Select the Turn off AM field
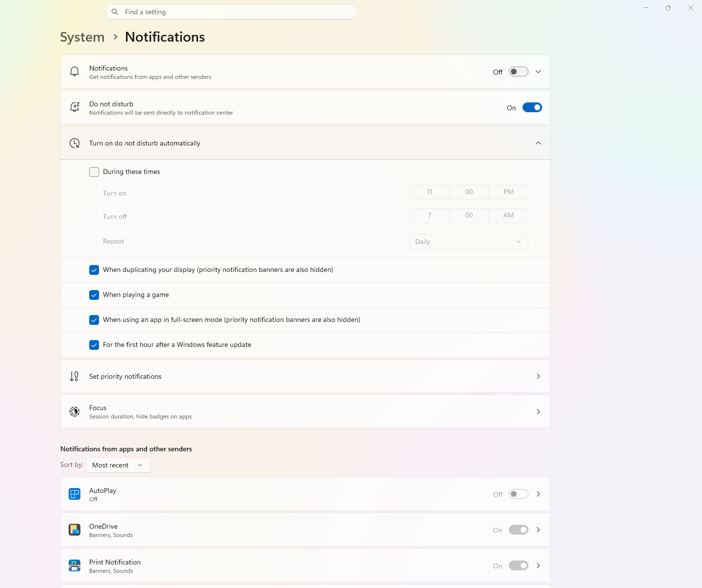 [x=508, y=216]
